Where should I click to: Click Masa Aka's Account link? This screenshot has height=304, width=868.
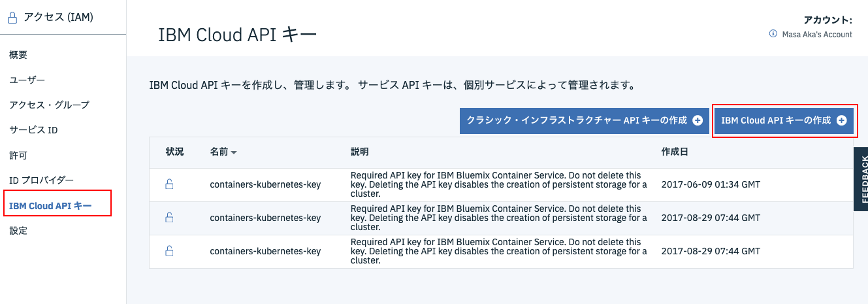[x=817, y=34]
